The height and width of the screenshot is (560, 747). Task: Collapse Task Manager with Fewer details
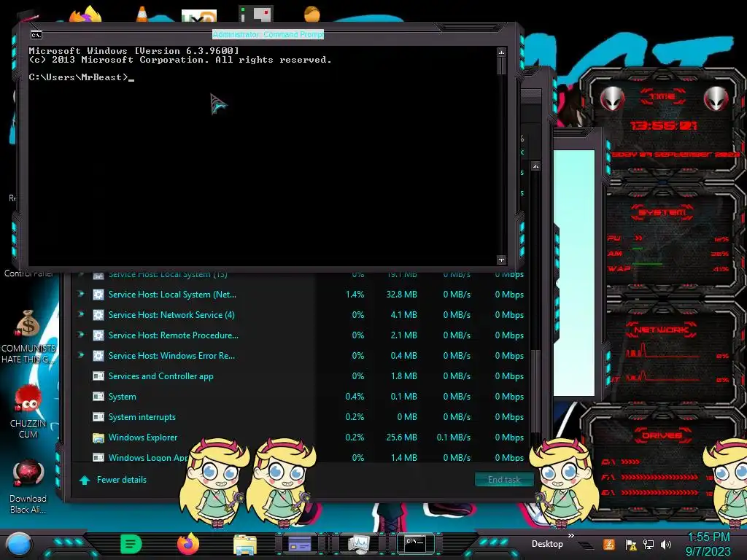click(x=122, y=480)
